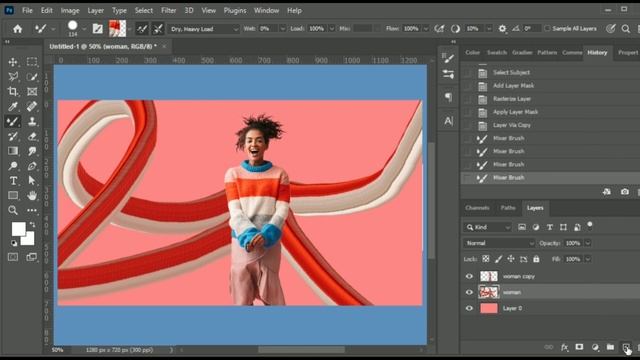640x360 pixels.
Task: Toggle clean brush after each stroke
Action: pyautogui.click(x=158, y=29)
